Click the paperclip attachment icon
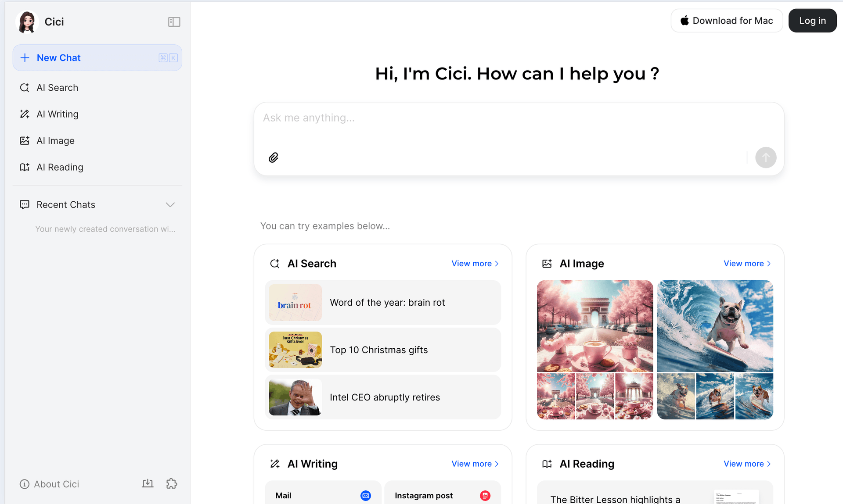 274,157
